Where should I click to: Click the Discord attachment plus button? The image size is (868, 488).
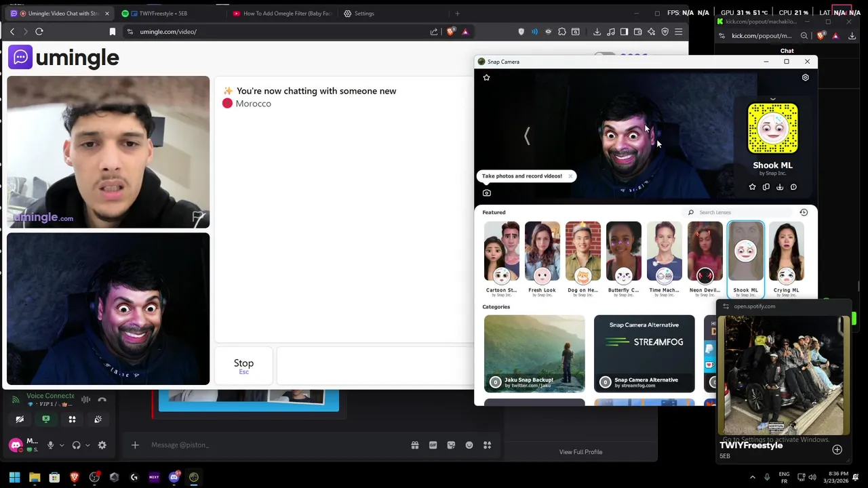point(135,445)
